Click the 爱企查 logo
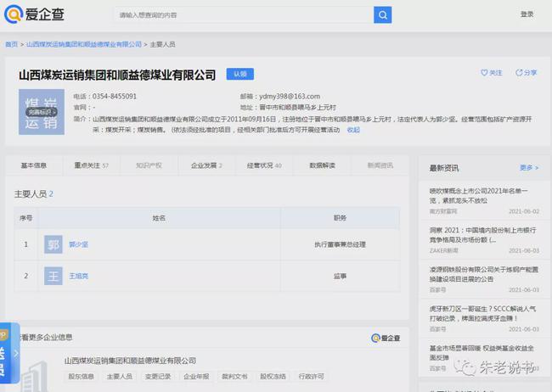This screenshot has width=552, height=392. pos(34,14)
